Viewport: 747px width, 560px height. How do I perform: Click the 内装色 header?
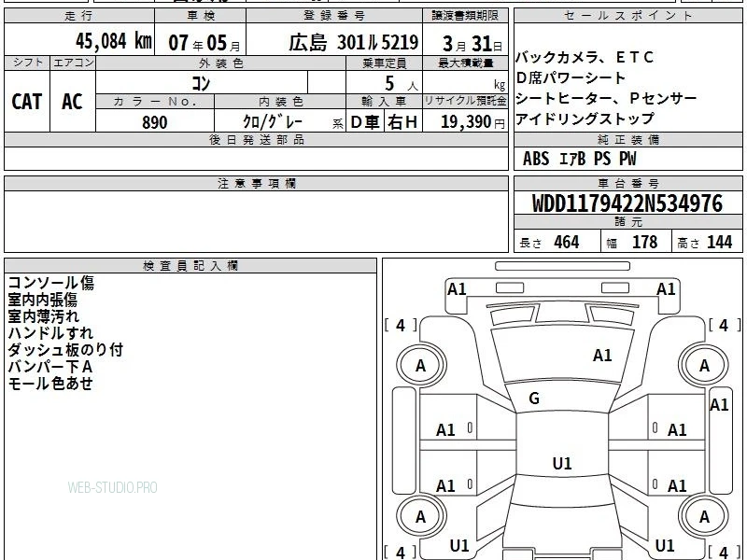pos(281,101)
